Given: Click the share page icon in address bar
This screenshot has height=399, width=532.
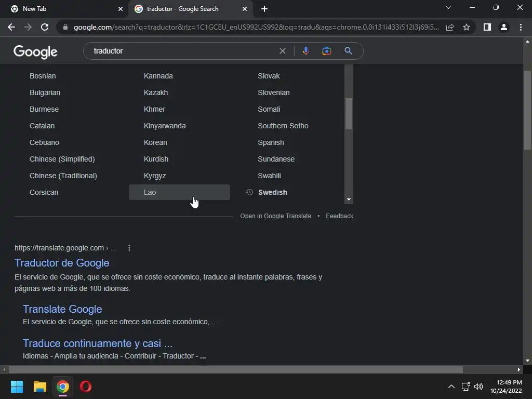Looking at the screenshot, I should point(450,27).
